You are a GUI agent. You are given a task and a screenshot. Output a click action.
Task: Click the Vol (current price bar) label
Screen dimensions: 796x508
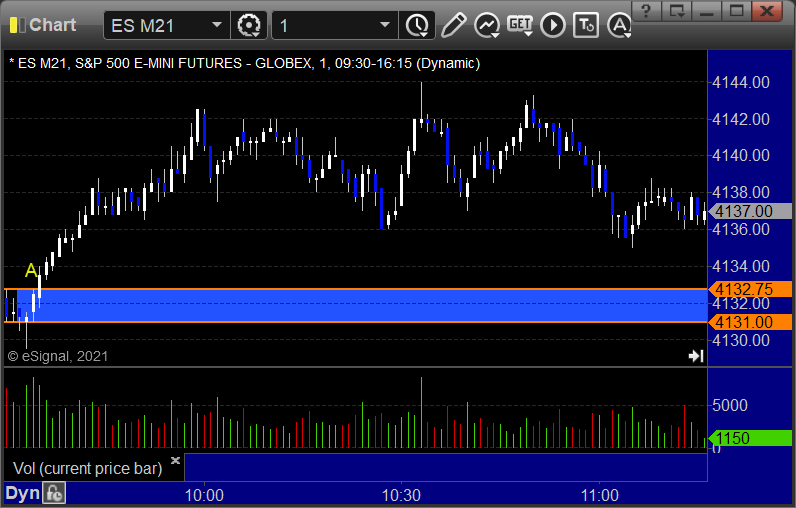click(x=87, y=468)
